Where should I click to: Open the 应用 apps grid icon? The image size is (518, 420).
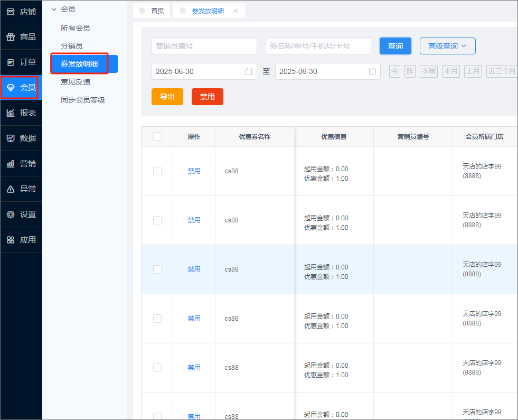point(11,240)
